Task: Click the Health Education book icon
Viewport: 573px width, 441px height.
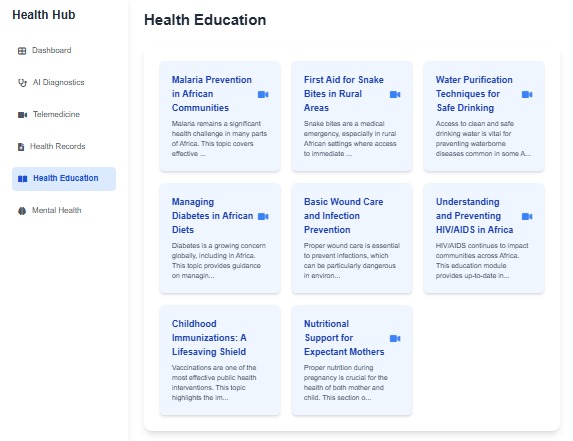Action: (23, 179)
